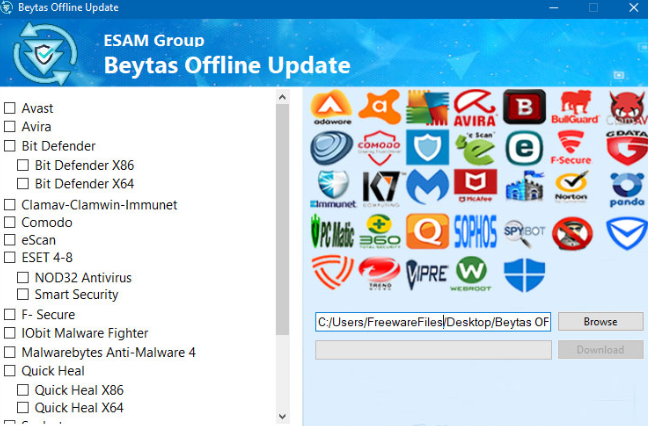Click the Trend Micro red logo

(379, 273)
